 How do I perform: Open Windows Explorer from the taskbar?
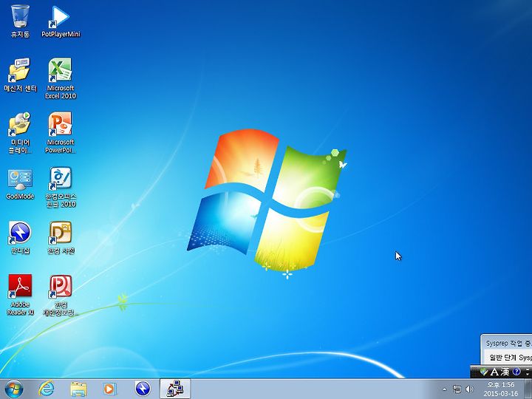click(x=78, y=389)
